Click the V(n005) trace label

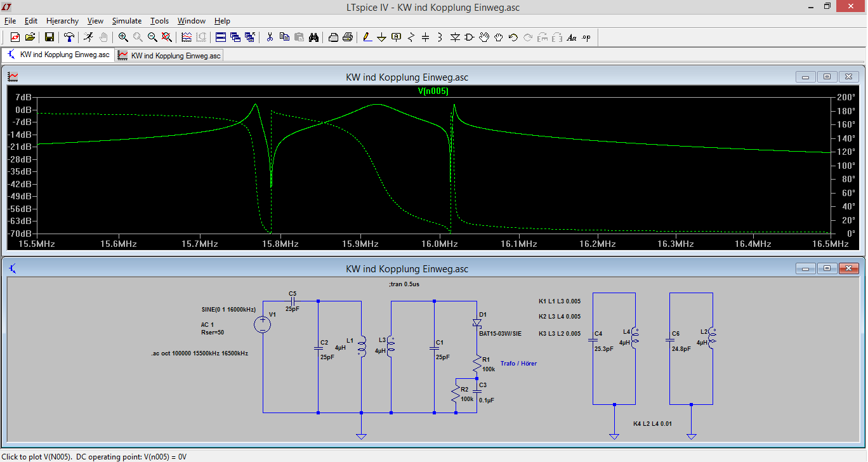[433, 91]
